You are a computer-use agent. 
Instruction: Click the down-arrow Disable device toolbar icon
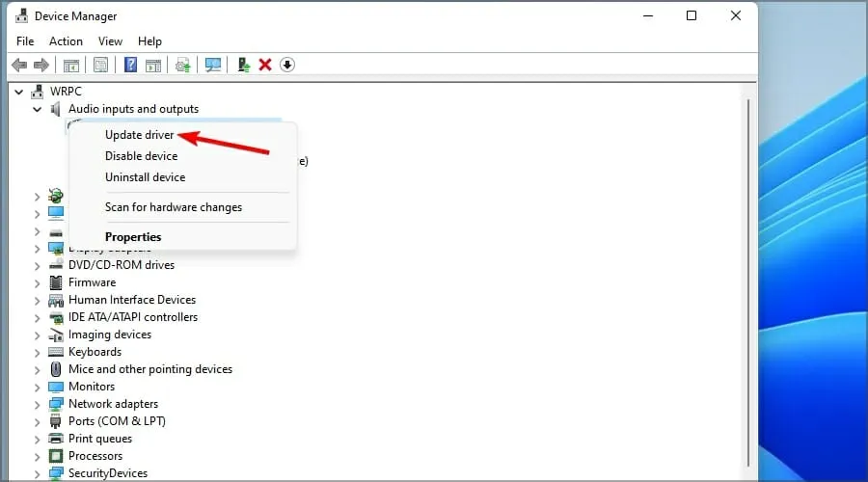287,65
